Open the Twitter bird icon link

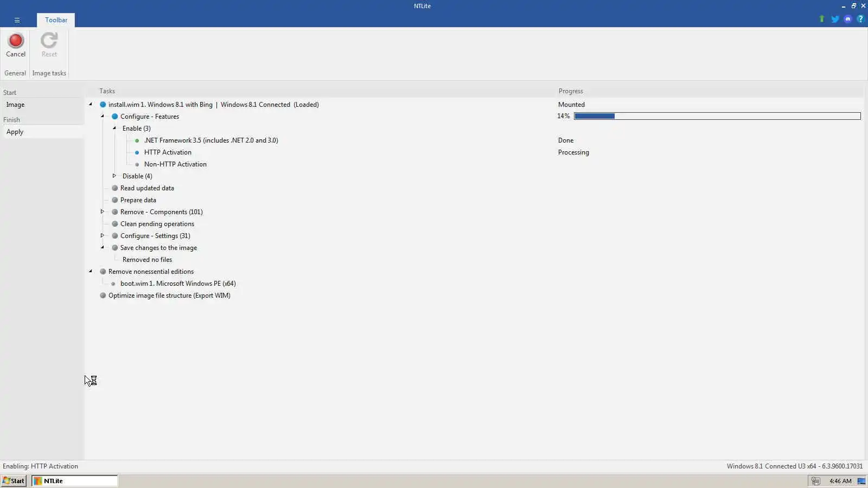[x=835, y=19]
